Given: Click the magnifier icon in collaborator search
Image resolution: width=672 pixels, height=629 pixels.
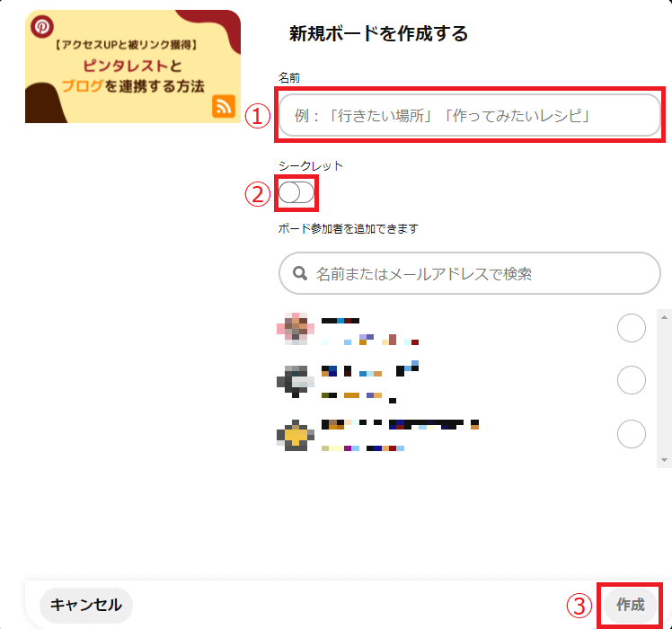Looking at the screenshot, I should tap(300, 273).
